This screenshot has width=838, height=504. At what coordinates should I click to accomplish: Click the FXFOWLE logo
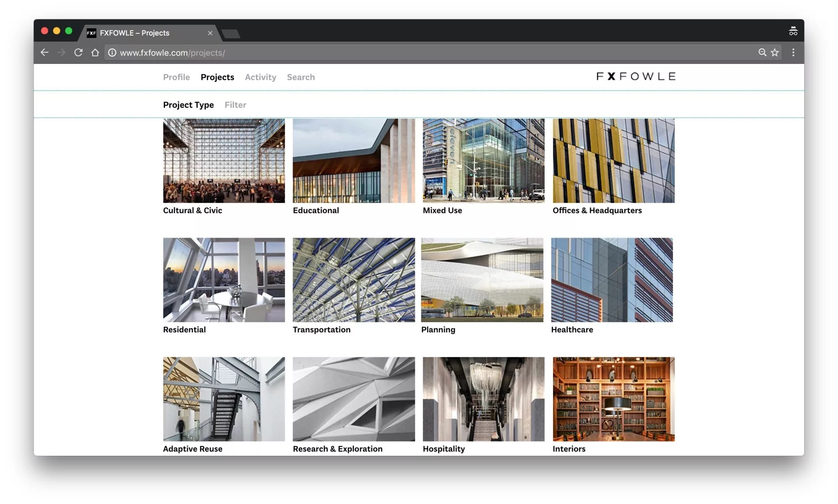636,76
